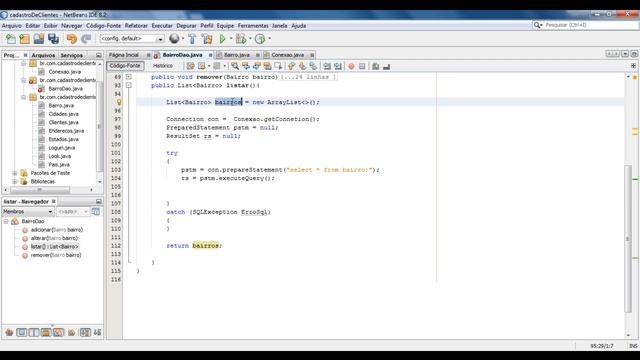
Task: Expand the Pacotes de Teste node
Action: (15, 173)
